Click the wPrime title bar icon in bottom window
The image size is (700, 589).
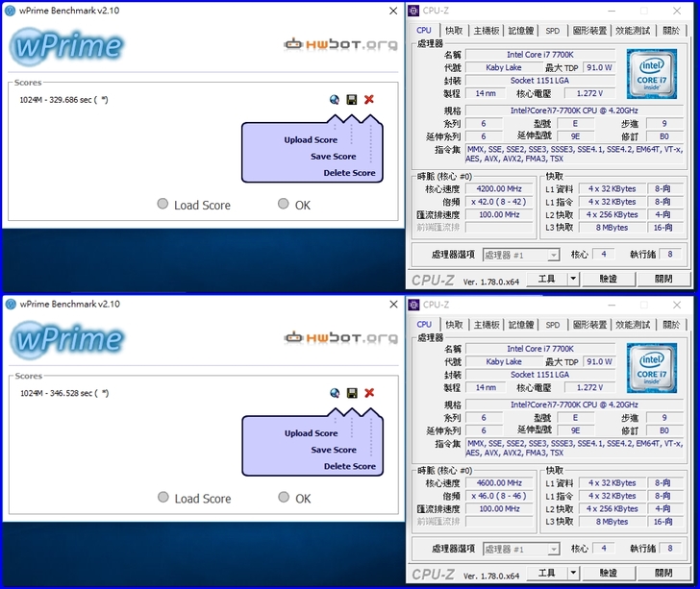(x=11, y=304)
